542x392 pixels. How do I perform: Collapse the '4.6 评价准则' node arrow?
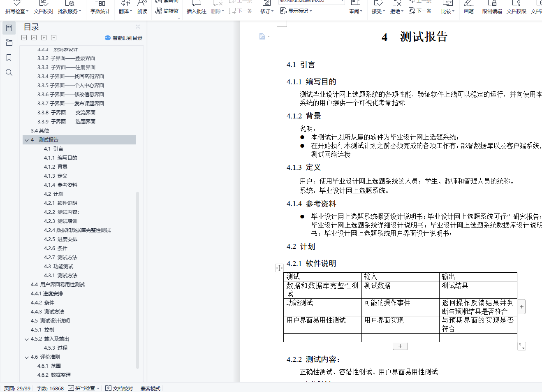point(27,357)
